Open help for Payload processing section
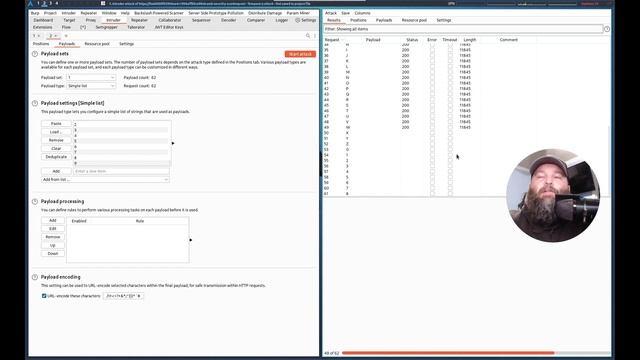640x360 pixels. [35, 202]
